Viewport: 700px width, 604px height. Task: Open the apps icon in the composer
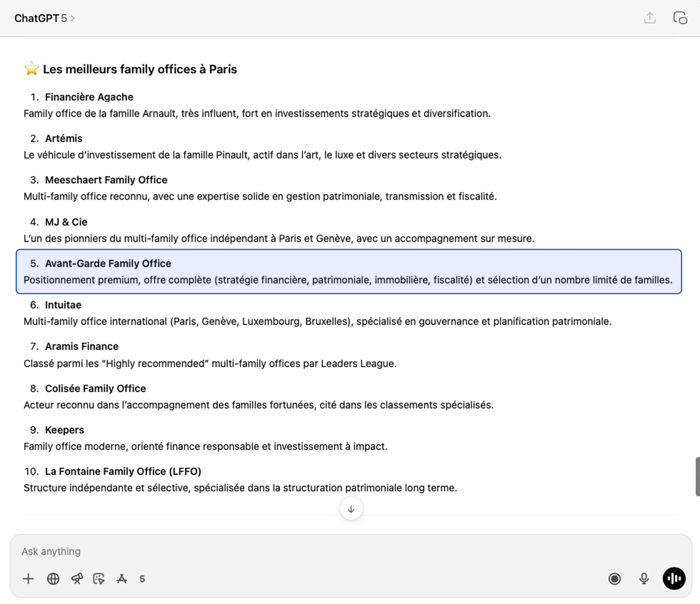(x=122, y=579)
